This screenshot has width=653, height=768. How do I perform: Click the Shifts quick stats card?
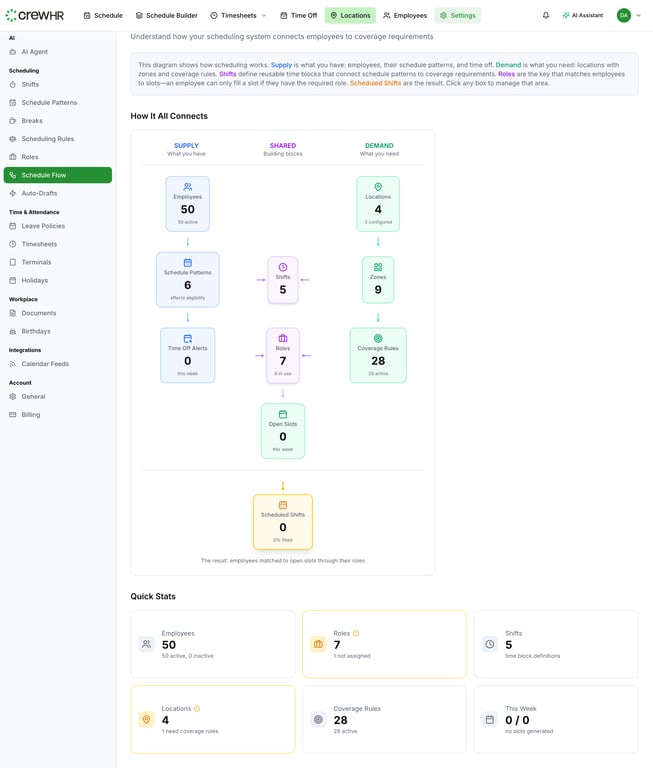click(x=555, y=644)
